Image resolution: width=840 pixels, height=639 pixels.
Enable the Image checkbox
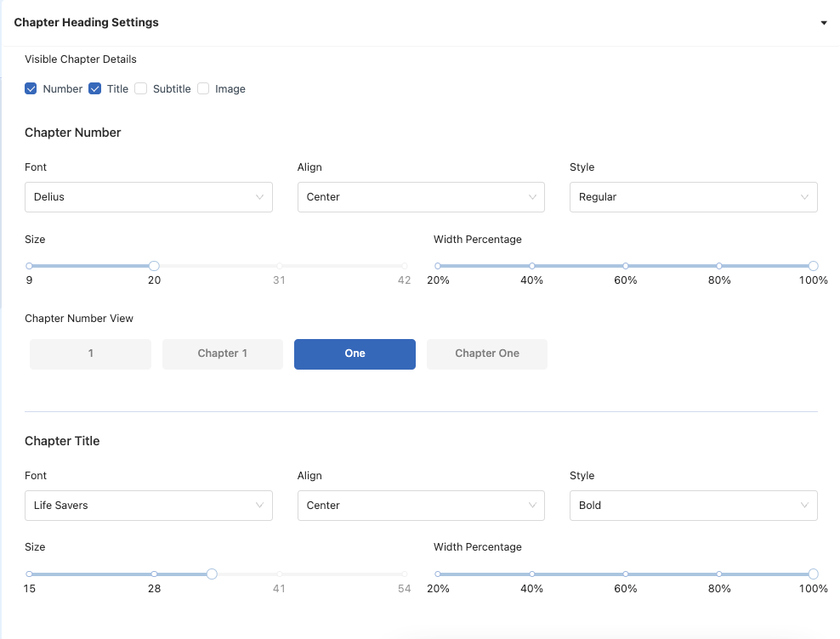pos(203,88)
